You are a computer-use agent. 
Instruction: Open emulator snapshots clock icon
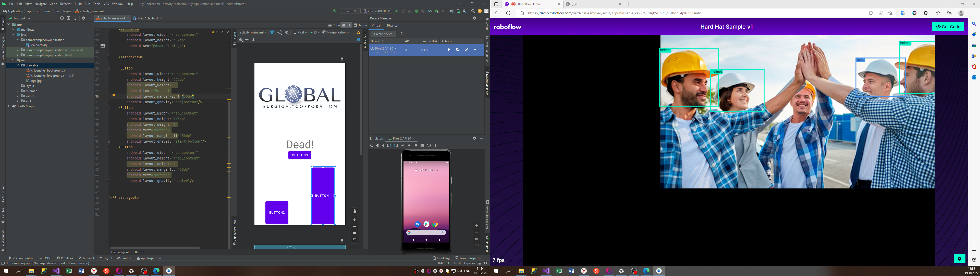pyautogui.click(x=429, y=146)
